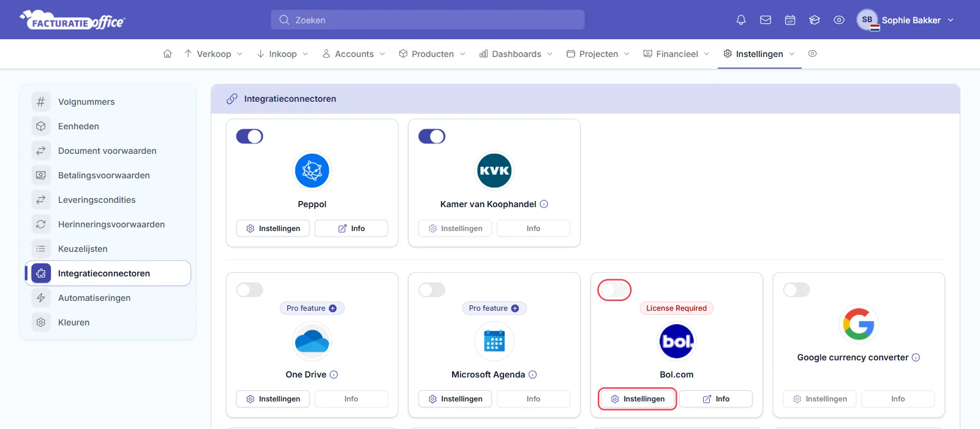Expand the Accounts menu
Viewport: 980px width, 429px height.
pyautogui.click(x=354, y=54)
